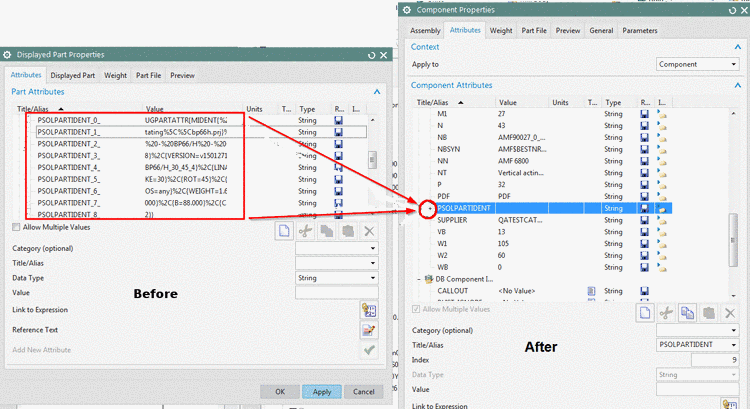This screenshot has height=409, width=750.
Task: Click the Cancel button
Action: pyautogui.click(x=364, y=392)
